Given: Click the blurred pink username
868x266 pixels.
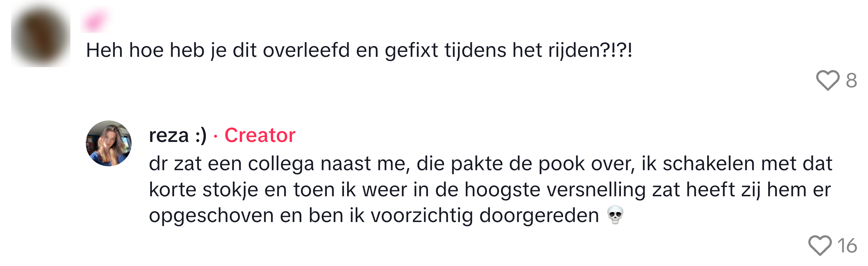Looking at the screenshot, I should pyautogui.click(x=95, y=21).
